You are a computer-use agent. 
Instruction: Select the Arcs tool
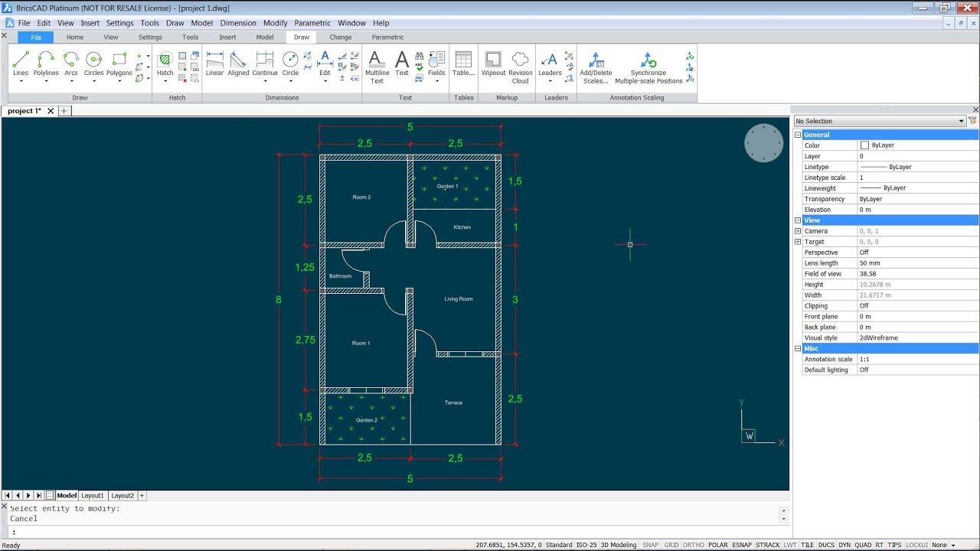click(71, 64)
